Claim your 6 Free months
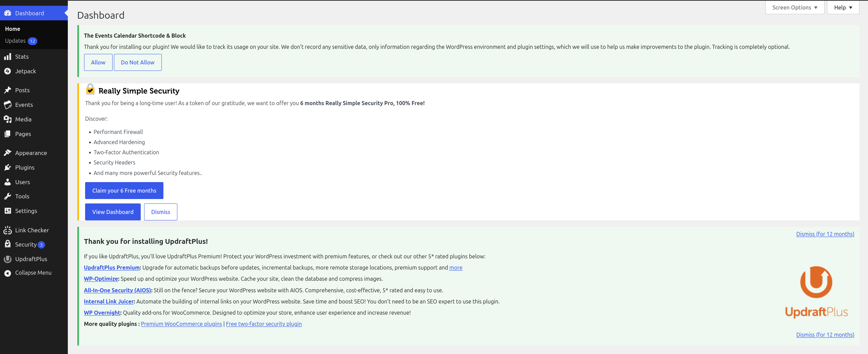 (124, 191)
